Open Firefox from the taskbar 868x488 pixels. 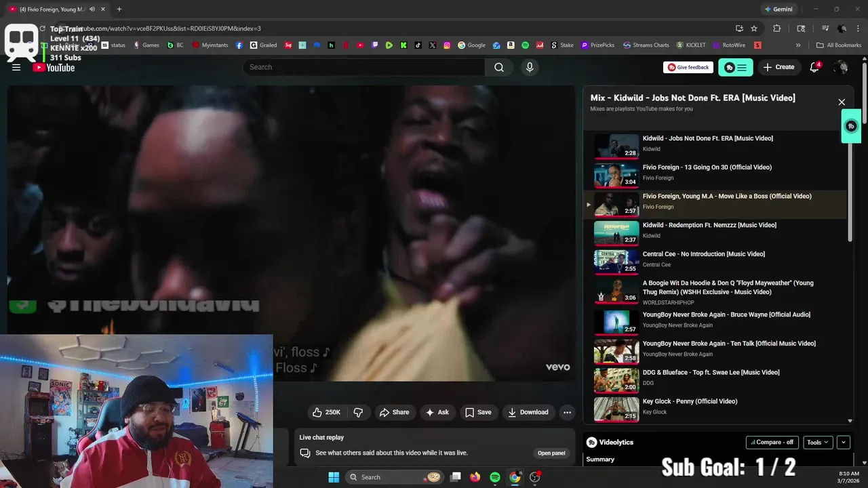click(475, 477)
